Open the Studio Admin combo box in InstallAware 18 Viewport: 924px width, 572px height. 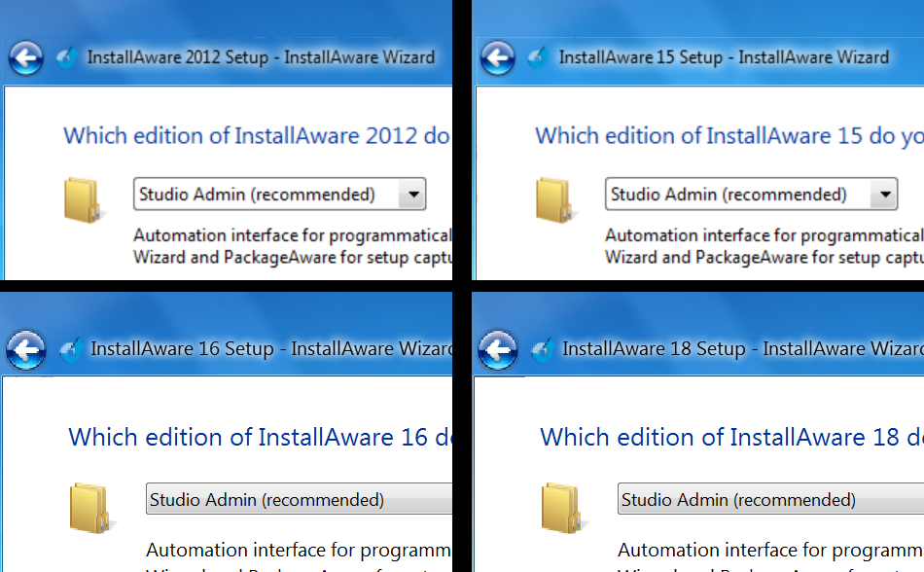tap(770, 499)
